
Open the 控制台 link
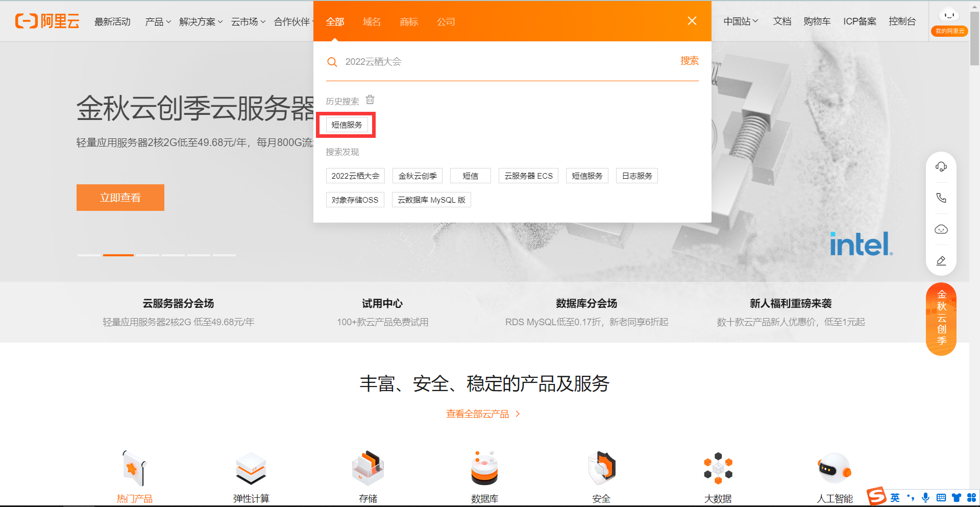point(902,21)
